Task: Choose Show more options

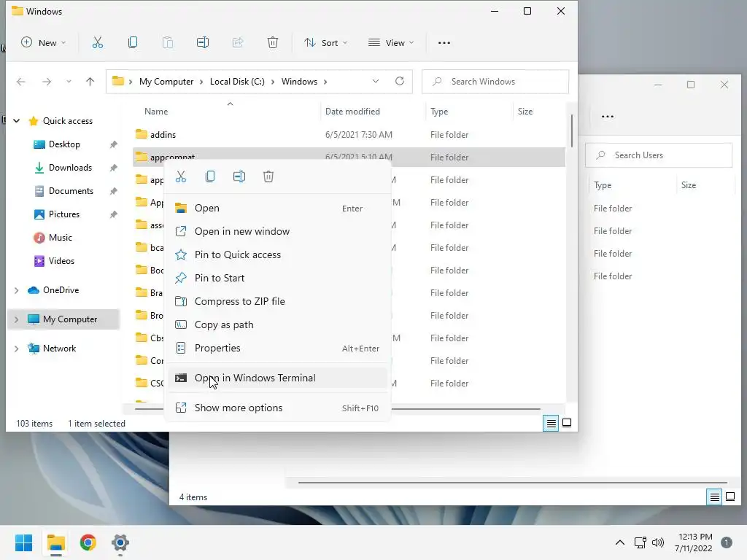Action: click(277, 408)
